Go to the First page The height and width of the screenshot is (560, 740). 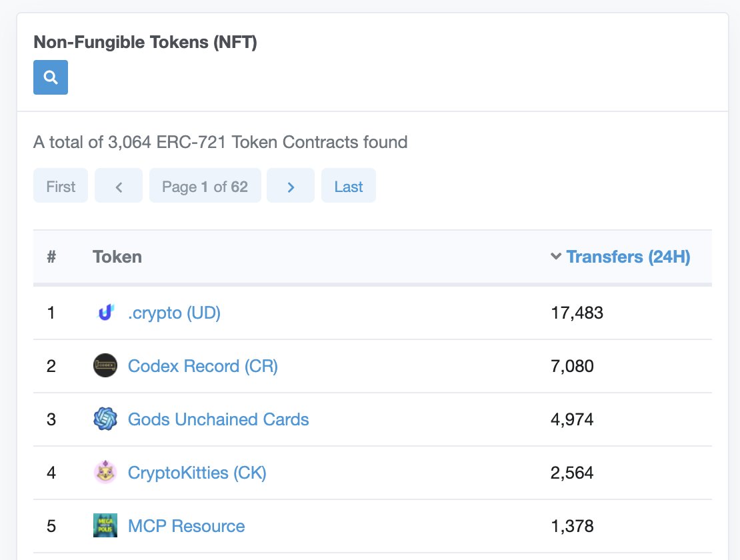61,186
